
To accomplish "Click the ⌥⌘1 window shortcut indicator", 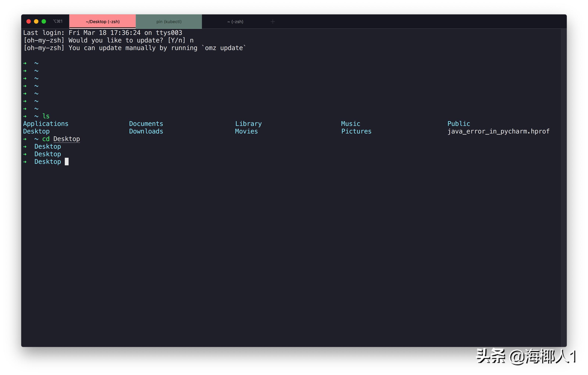I will point(58,21).
